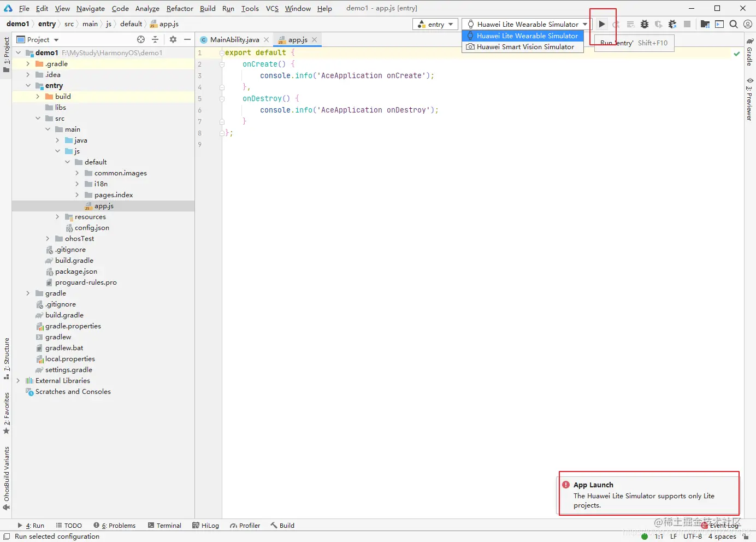Click the LF line separator indicator

(x=674, y=537)
